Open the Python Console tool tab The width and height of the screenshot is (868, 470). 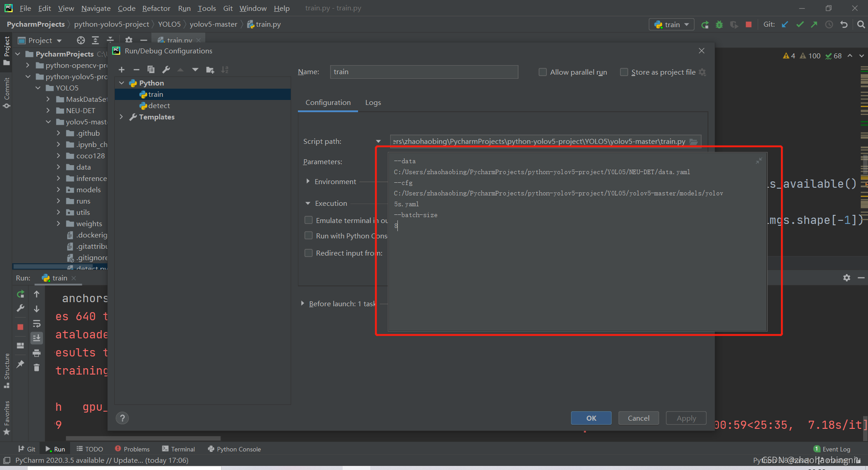coord(234,449)
